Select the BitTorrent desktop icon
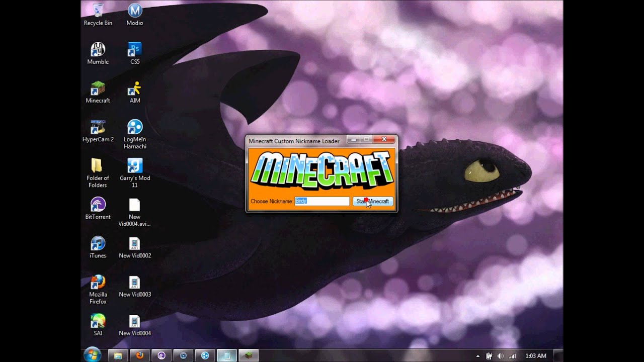The height and width of the screenshot is (362, 644). (98, 208)
